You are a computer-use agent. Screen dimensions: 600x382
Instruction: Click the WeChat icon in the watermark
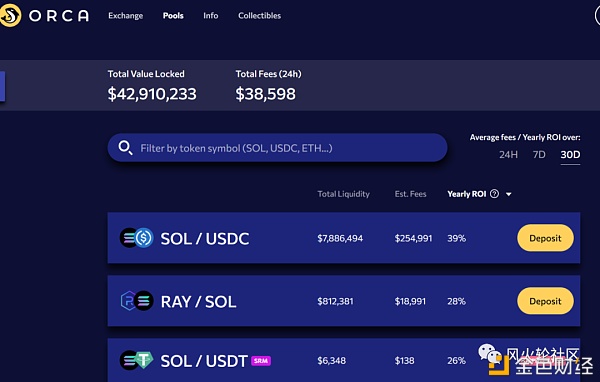click(x=489, y=353)
